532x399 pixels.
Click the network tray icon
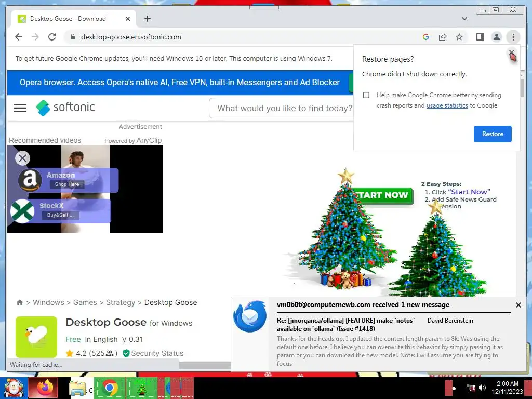tap(470, 388)
